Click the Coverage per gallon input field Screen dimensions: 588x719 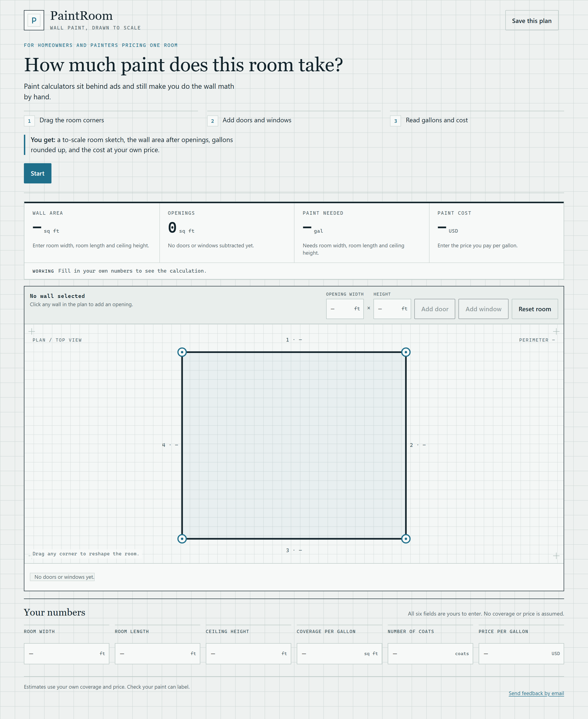[x=339, y=653]
